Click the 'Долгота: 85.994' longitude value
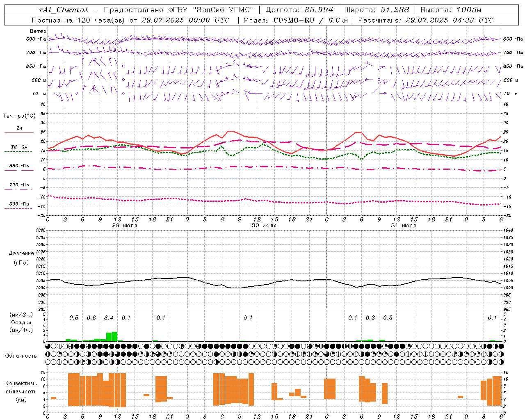 pyautogui.click(x=299, y=10)
